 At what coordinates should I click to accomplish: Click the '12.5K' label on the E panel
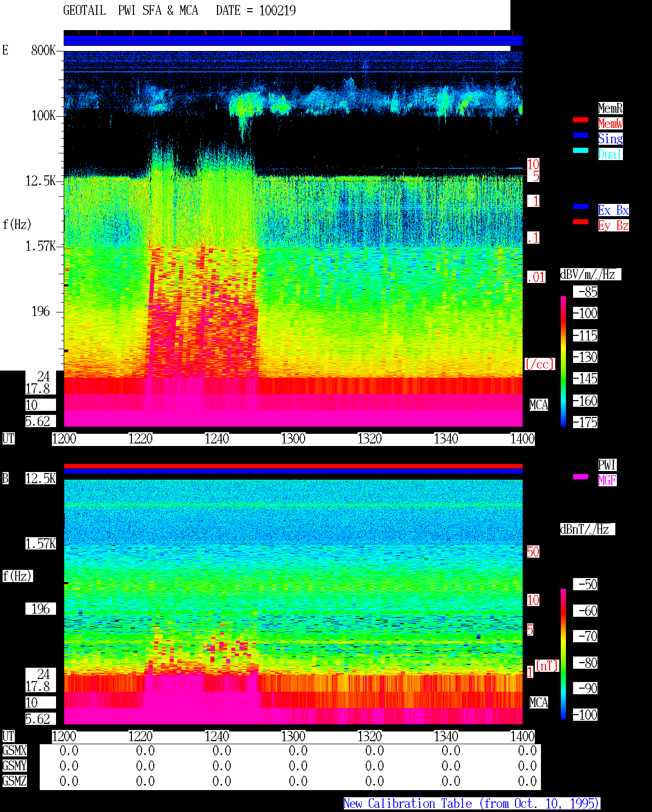(x=41, y=181)
